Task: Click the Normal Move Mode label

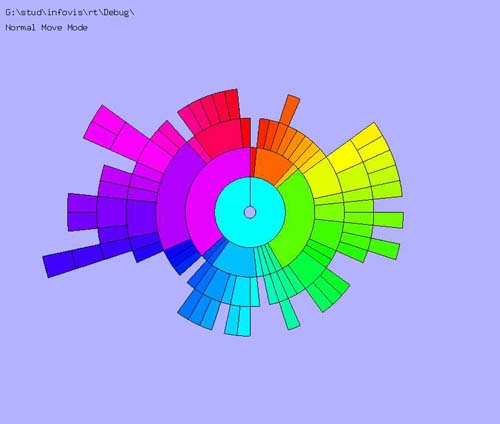Action: tap(47, 28)
